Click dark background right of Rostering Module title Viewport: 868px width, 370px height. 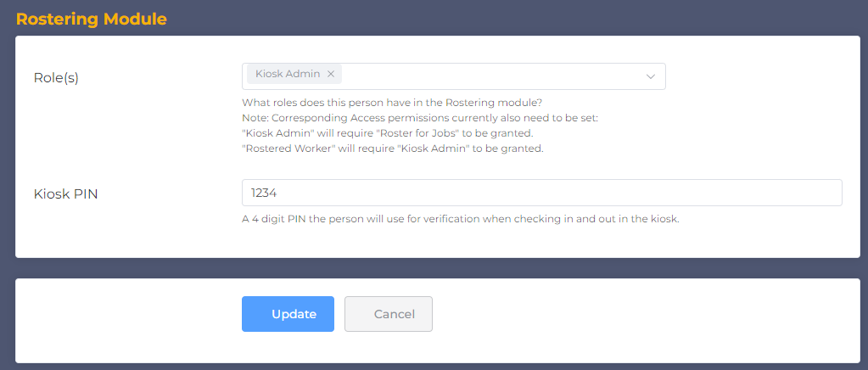tap(509, 19)
